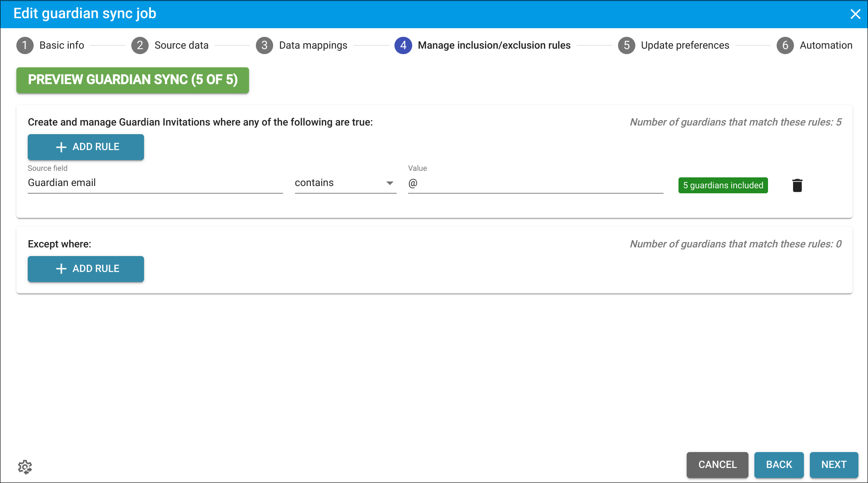868x483 pixels.
Task: Click step 6 circle icon for Automation
Action: pyautogui.click(x=785, y=45)
